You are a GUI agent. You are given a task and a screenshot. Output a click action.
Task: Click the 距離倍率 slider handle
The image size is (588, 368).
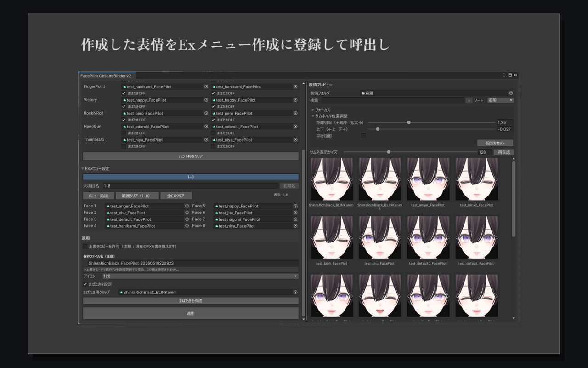[x=409, y=122]
